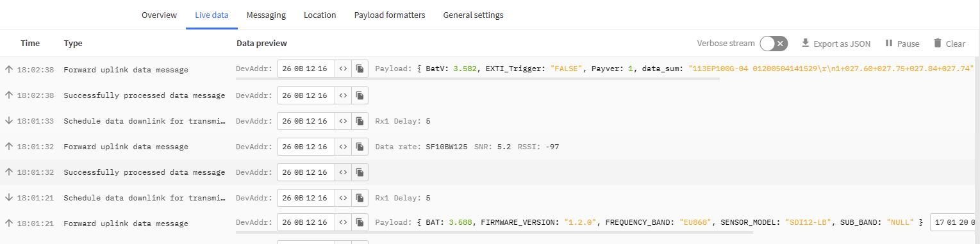Click the RSSI value -97
The height and width of the screenshot is (244, 980).
pos(552,147)
